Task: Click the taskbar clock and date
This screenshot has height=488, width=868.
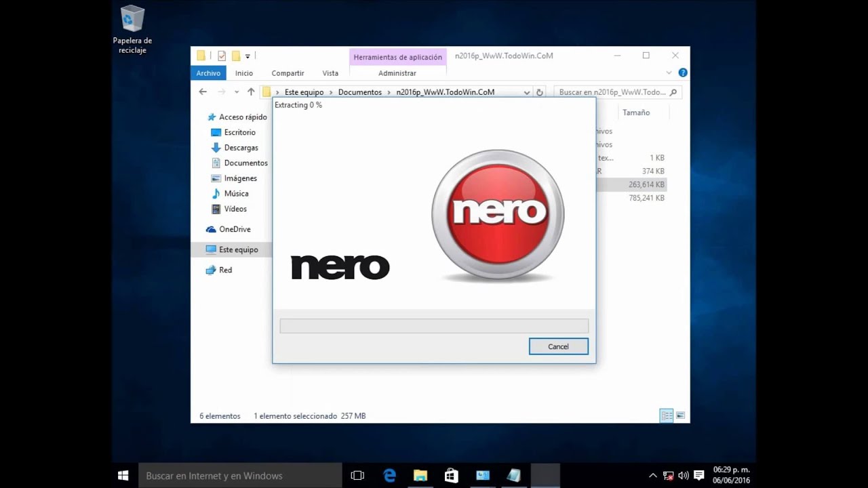Action: point(732,475)
